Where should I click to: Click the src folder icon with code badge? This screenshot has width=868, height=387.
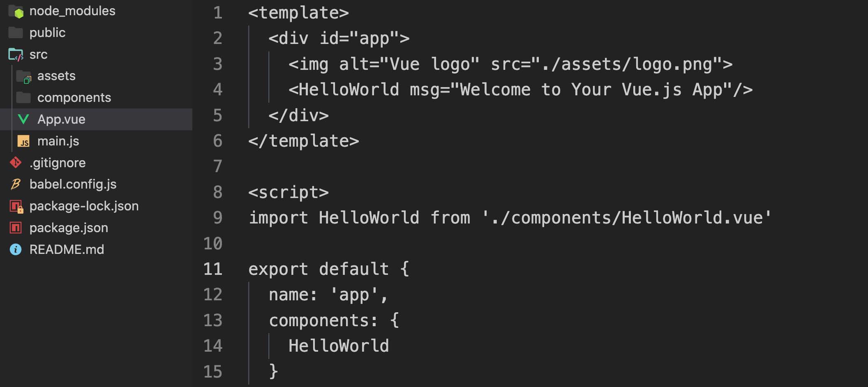point(15,54)
